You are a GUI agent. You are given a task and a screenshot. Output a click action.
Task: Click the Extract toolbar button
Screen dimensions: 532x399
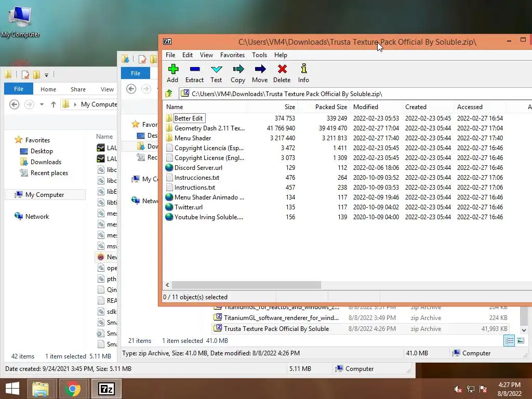194,73
